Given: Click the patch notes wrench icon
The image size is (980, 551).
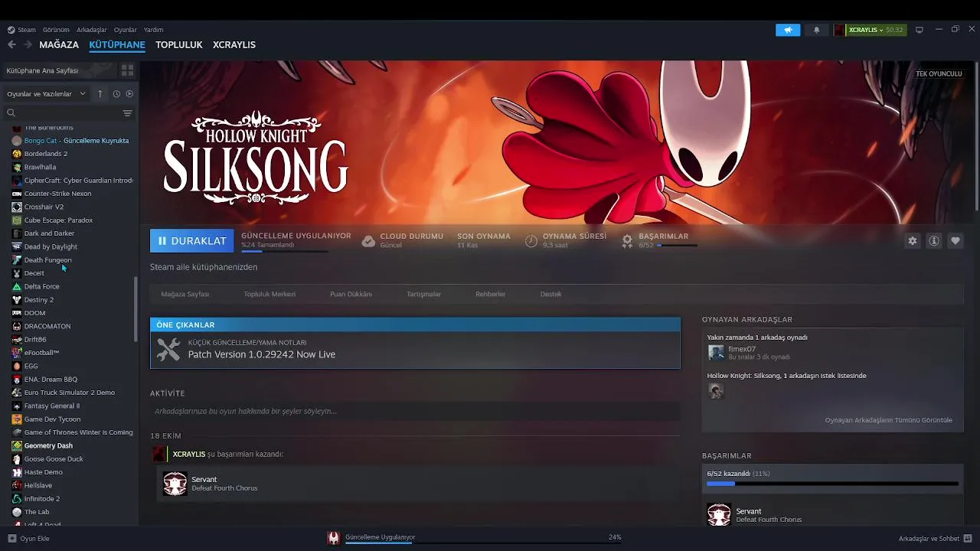Looking at the screenshot, I should pyautogui.click(x=168, y=350).
